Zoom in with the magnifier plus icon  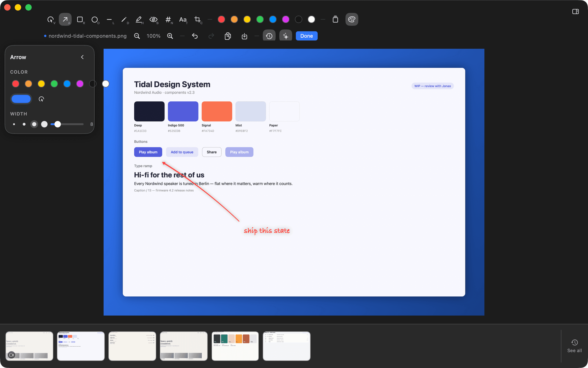(170, 36)
